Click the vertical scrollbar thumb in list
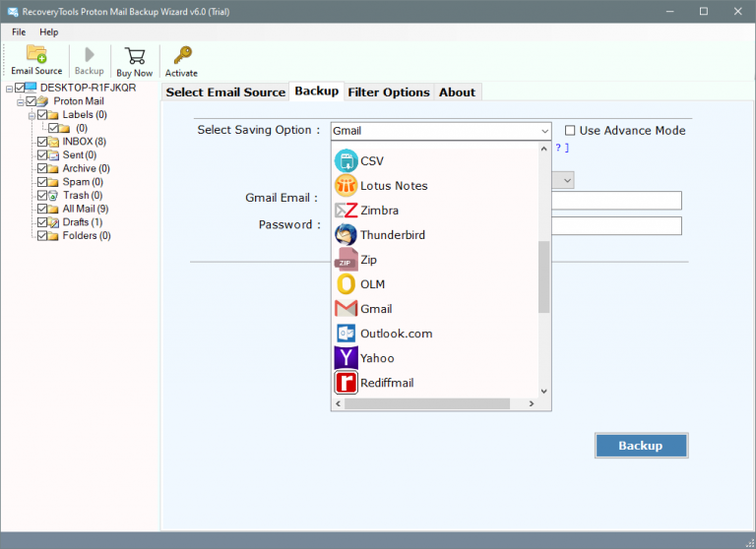Viewport: 756px width, 549px height. click(x=543, y=276)
